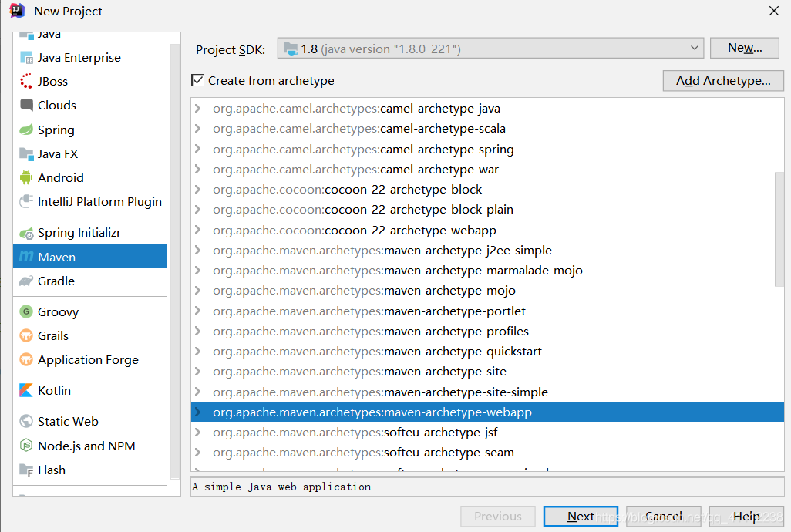
Task: Select Static Web project type
Action: click(x=89, y=421)
